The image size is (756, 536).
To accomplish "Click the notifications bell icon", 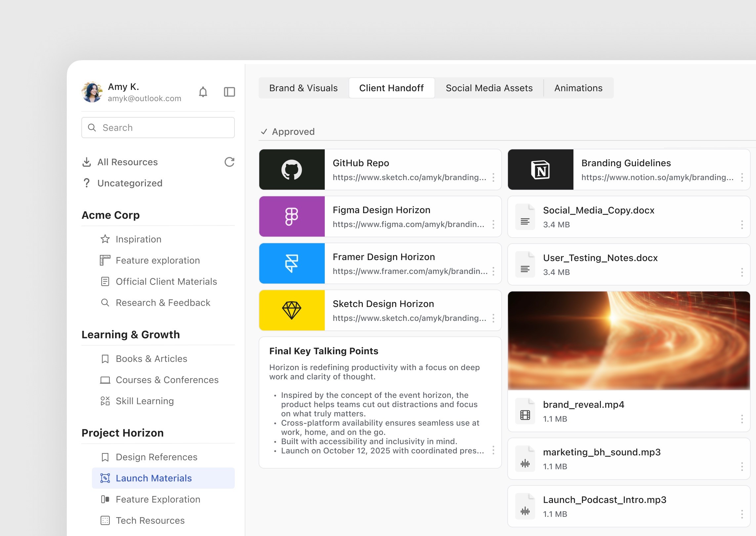I will [x=203, y=92].
